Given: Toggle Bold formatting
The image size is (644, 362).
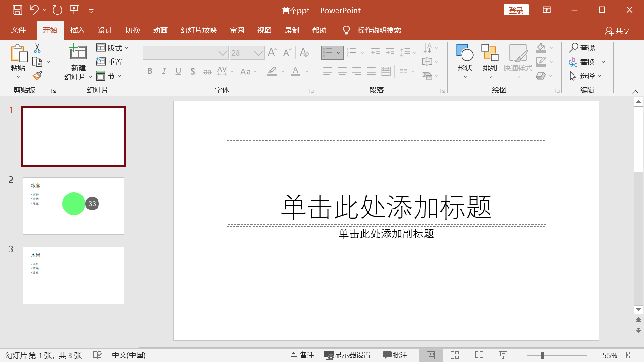Looking at the screenshot, I should [150, 71].
